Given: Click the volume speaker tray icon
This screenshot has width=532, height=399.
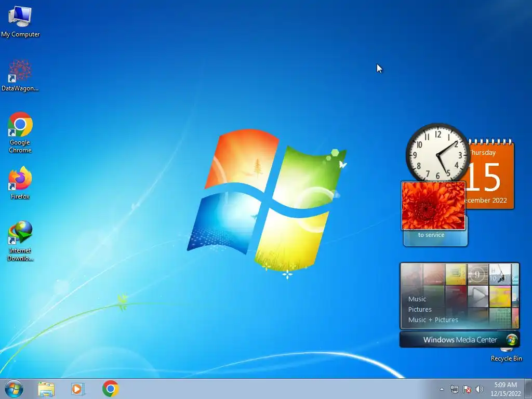Looking at the screenshot, I should (479, 389).
